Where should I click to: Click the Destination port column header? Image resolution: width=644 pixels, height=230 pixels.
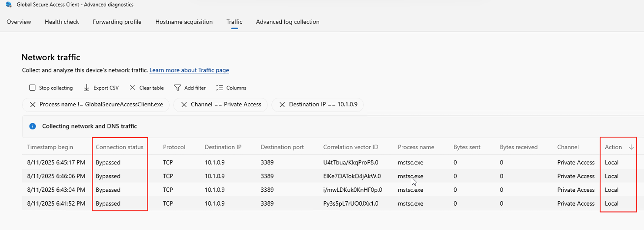(x=282, y=147)
